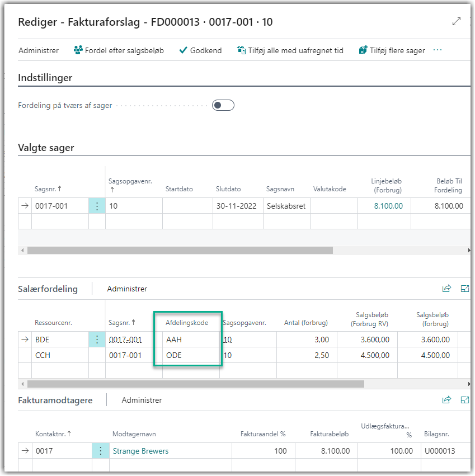Click the Afdelingskode cell AAH

point(191,340)
